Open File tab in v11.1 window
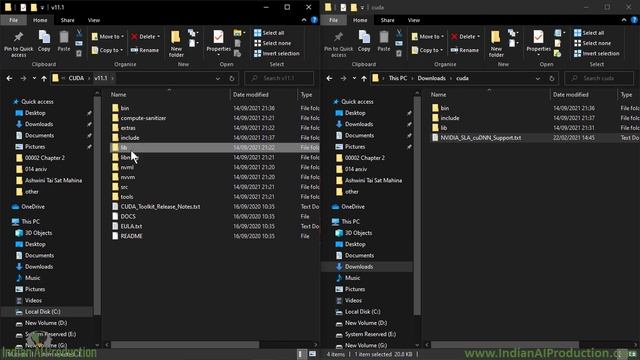This screenshot has width=640, height=360. pyautogui.click(x=13, y=20)
